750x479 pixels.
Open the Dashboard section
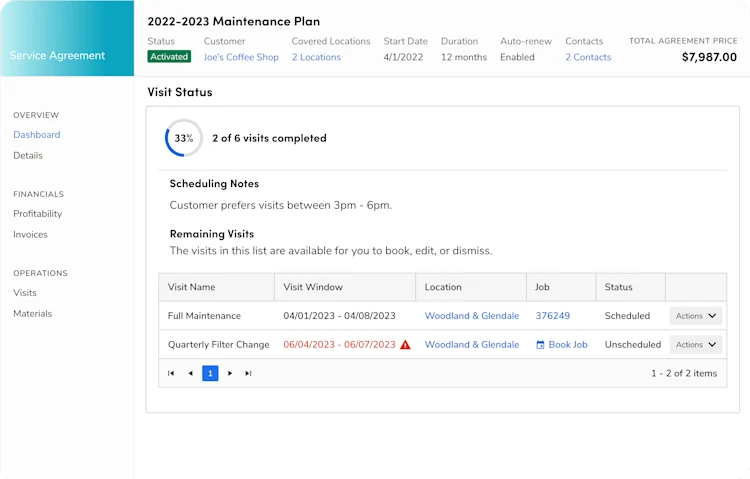37,135
